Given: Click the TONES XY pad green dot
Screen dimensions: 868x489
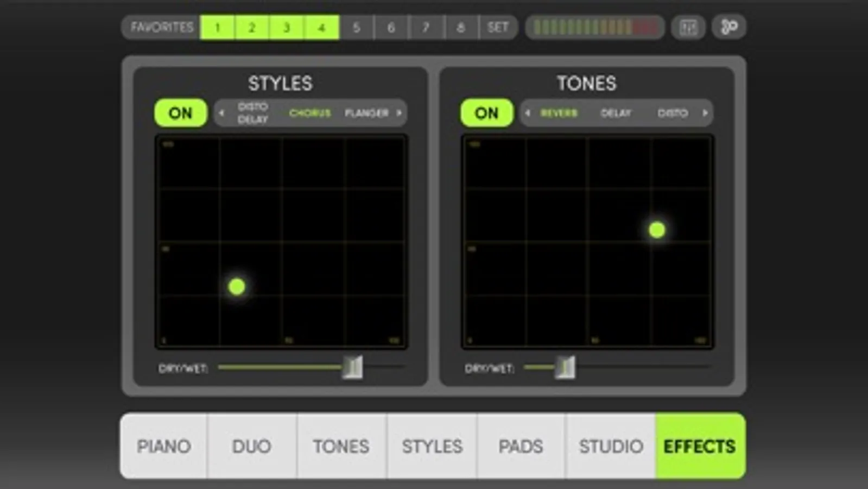Looking at the screenshot, I should tap(657, 230).
